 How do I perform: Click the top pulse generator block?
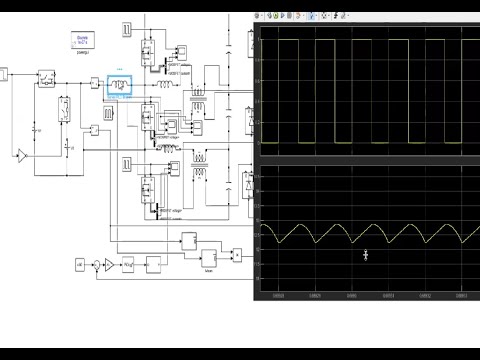[x=127, y=29]
